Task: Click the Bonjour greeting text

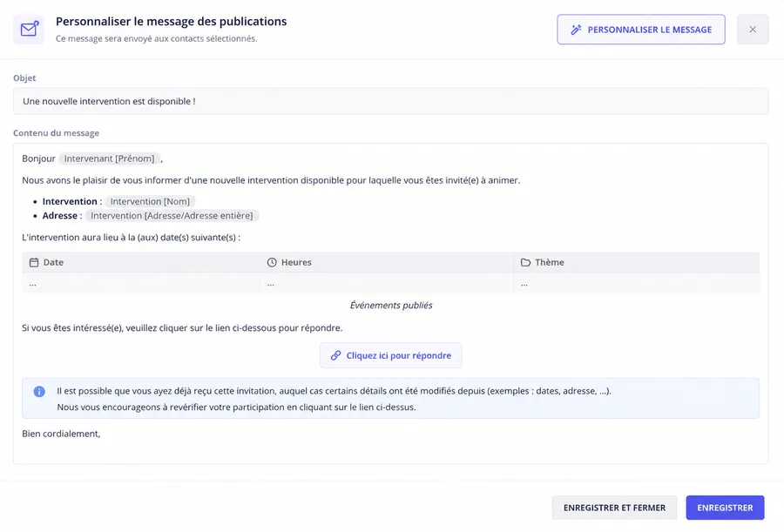Action: [38, 158]
